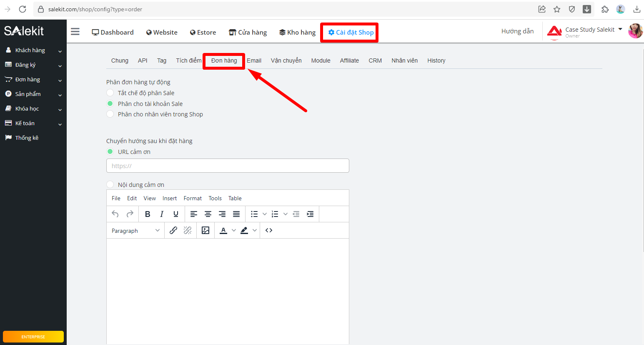Expand Khách hàng sidebar menu

(33, 50)
